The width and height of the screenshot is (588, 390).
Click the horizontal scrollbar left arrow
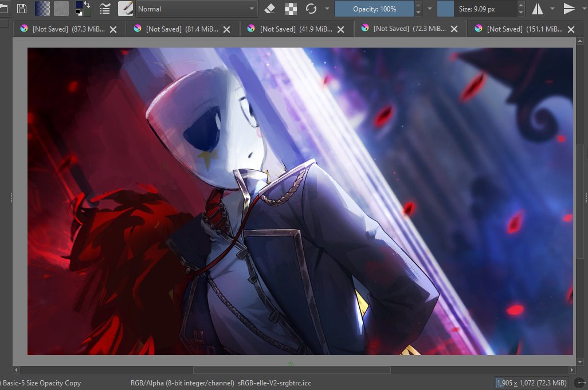[x=16, y=370]
